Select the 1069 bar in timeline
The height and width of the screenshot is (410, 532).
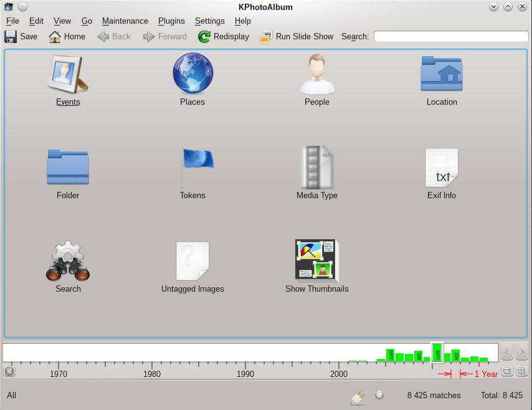click(x=390, y=355)
